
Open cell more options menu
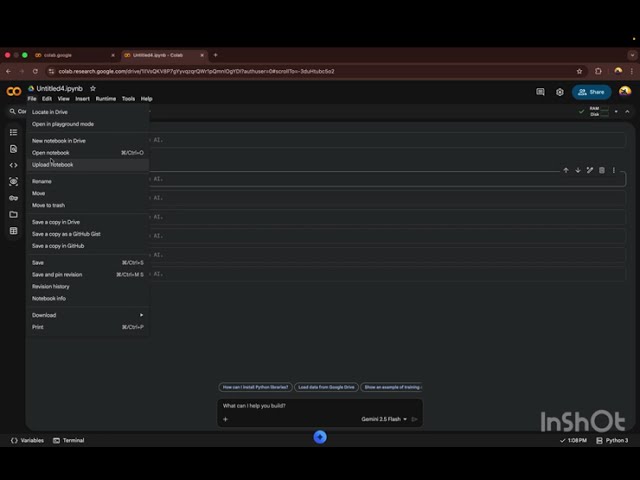613,170
